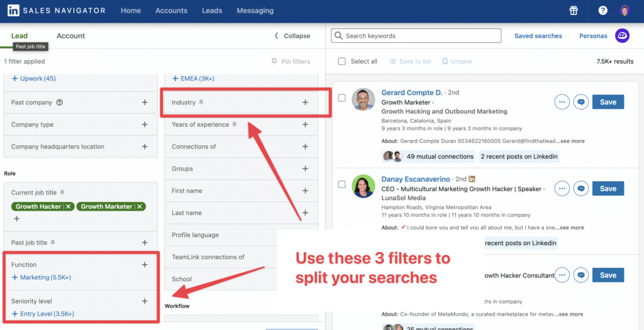Click the pin icon next to Current job title
This screenshot has height=330, width=644.
click(x=62, y=192)
